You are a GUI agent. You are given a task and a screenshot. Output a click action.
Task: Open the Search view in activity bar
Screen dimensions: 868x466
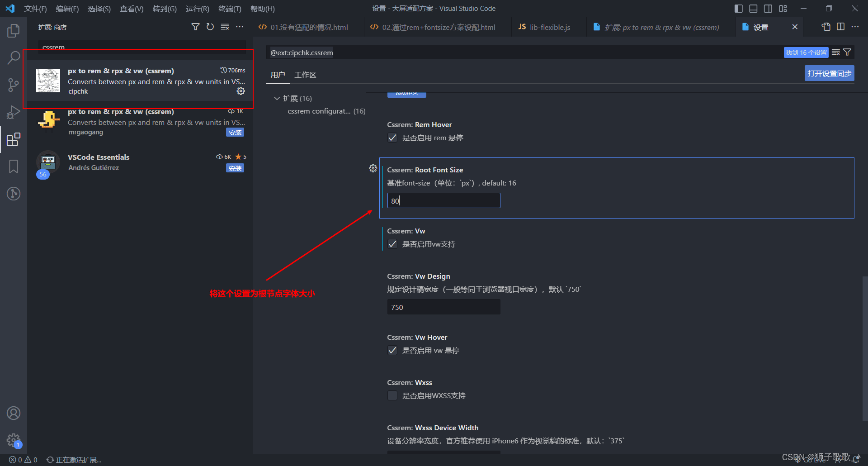pos(14,57)
